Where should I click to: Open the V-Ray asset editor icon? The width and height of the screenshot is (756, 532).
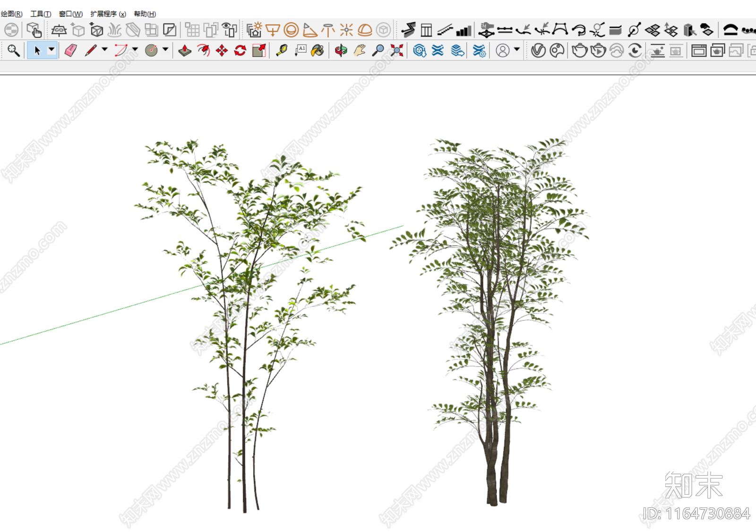pos(539,51)
